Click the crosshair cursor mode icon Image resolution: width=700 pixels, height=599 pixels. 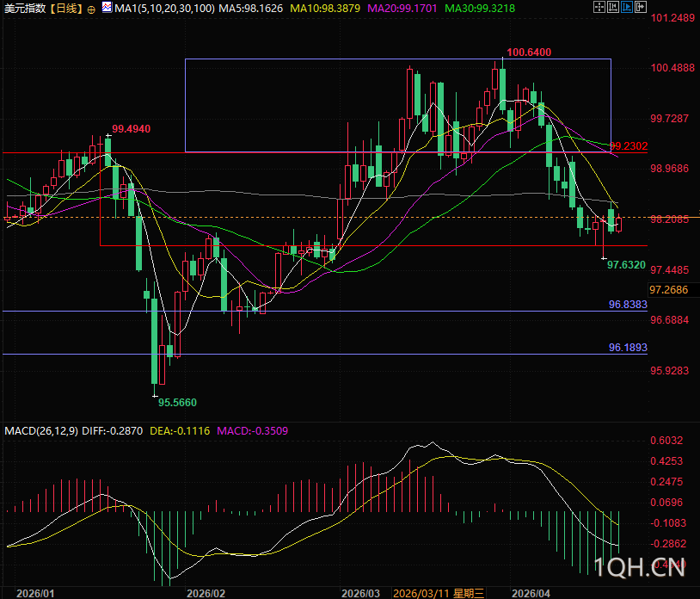click(599, 7)
